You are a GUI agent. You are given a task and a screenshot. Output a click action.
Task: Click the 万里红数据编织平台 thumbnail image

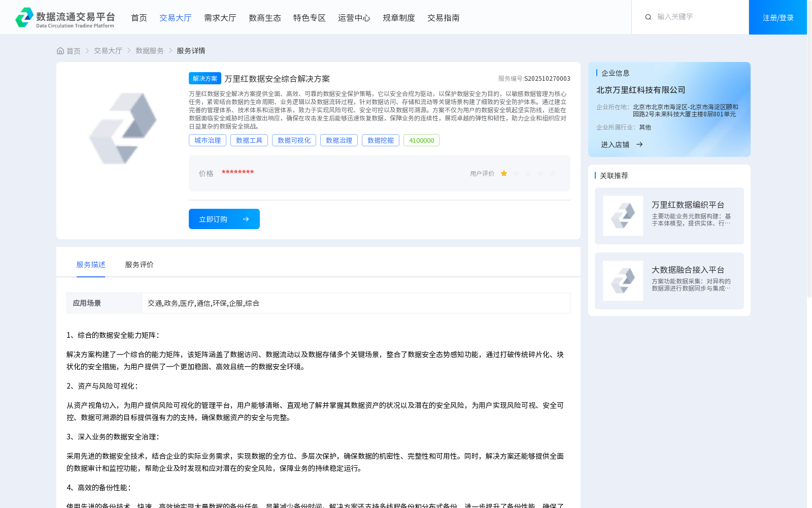click(x=623, y=216)
